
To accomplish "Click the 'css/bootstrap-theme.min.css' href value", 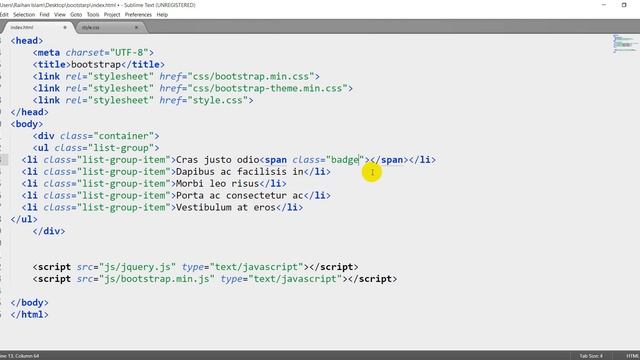I will point(267,88).
